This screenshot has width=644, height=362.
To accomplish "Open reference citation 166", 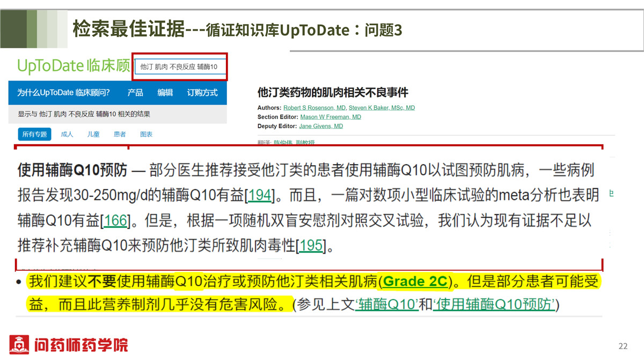I will 115,220.
